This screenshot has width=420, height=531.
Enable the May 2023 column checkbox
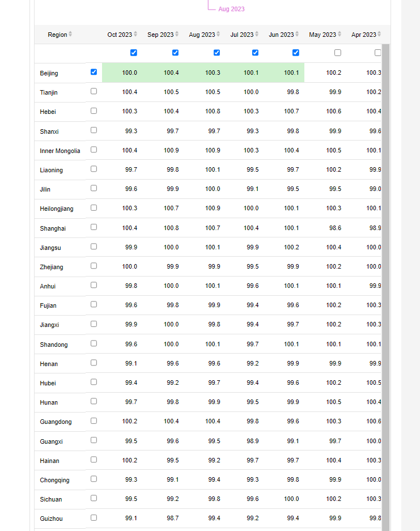pyautogui.click(x=338, y=53)
